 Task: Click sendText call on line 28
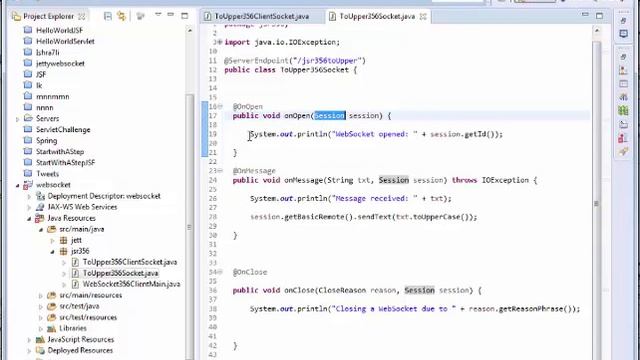click(374, 217)
